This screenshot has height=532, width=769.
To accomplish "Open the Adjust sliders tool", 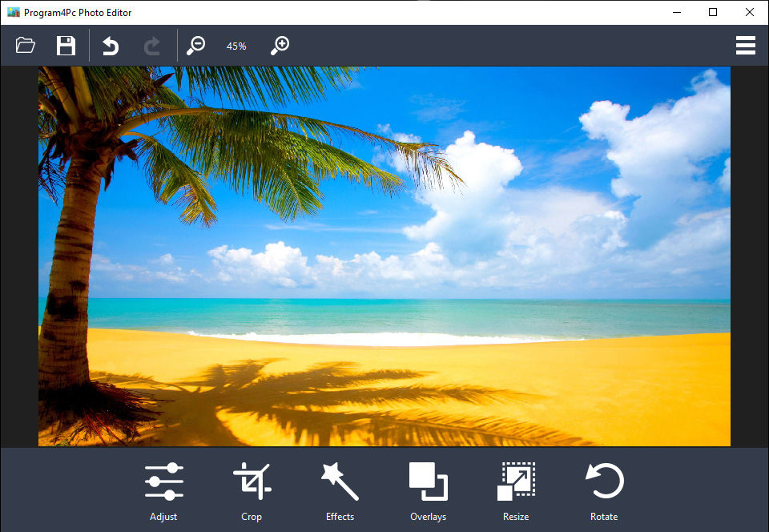I will point(163,491).
